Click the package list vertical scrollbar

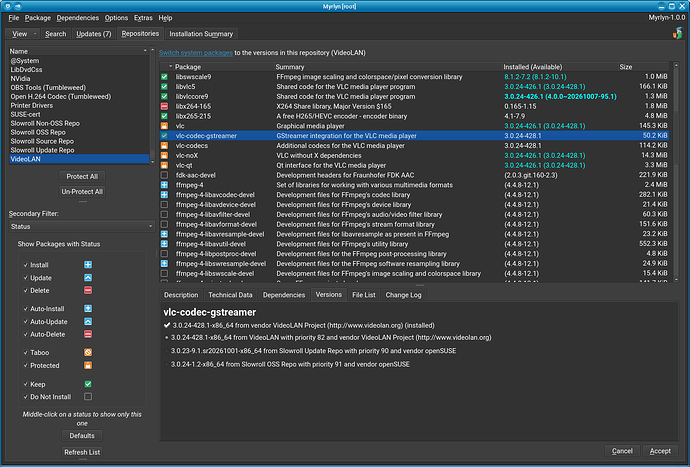coord(676,172)
